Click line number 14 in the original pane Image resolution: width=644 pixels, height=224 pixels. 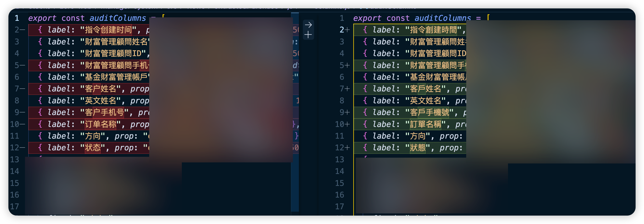click(x=14, y=171)
